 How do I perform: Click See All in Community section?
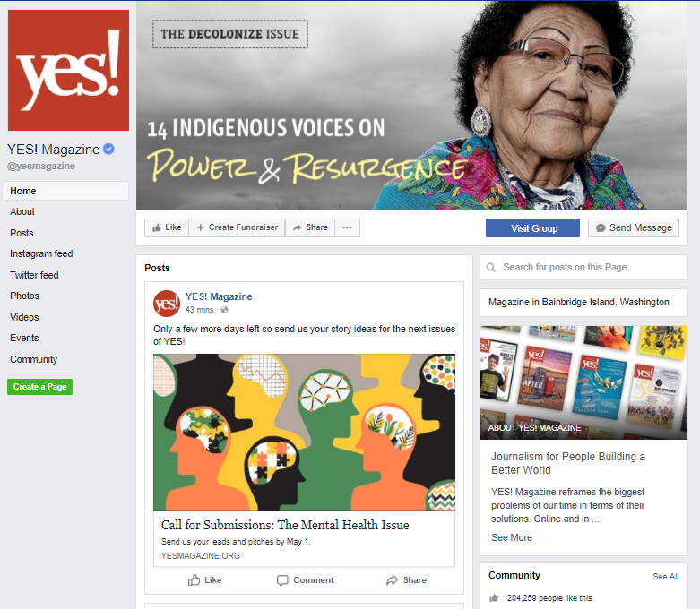click(x=666, y=577)
